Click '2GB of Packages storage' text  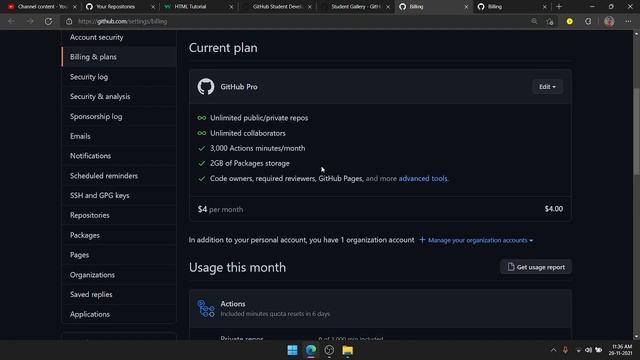250,163
